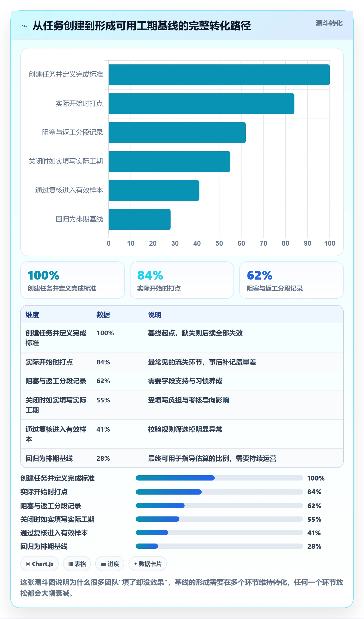This screenshot has width=364, height=619.
Task: Click the 创建任务并定义完成标准 chart bar
Action: (219, 75)
